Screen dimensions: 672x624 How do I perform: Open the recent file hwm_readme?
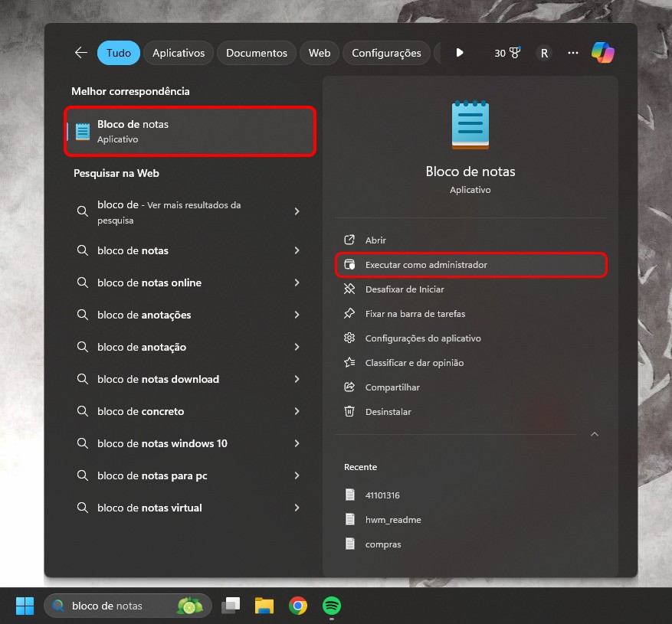393,520
